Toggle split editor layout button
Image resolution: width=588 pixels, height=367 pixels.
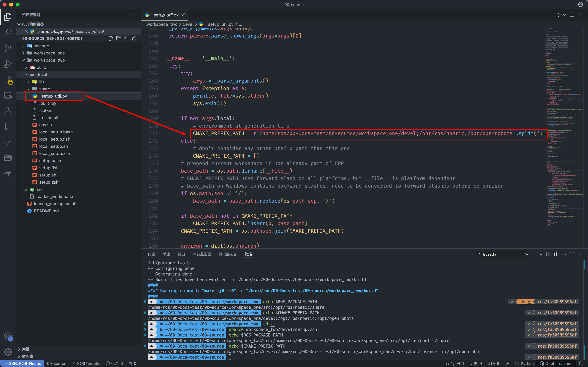pos(572,15)
